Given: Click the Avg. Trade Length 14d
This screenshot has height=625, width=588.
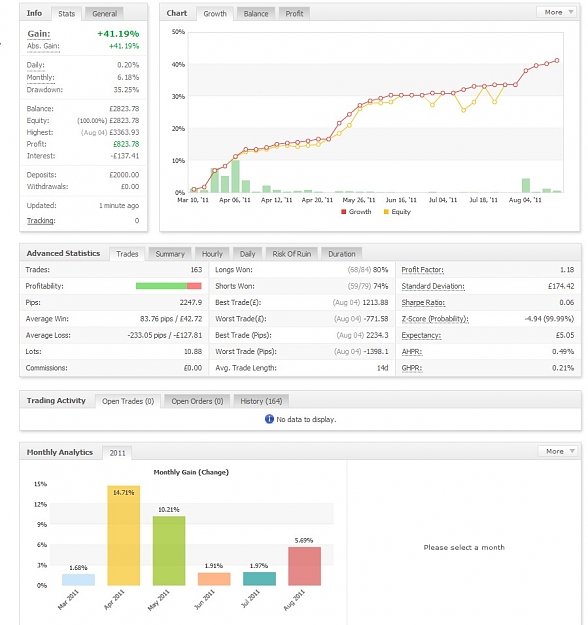Looking at the screenshot, I should (383, 368).
